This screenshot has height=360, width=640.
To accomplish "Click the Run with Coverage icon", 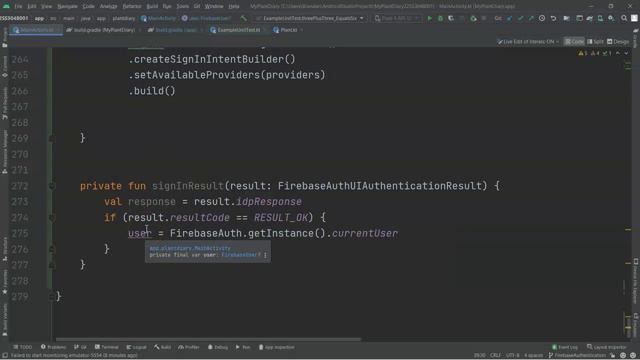I will [x=451, y=18].
